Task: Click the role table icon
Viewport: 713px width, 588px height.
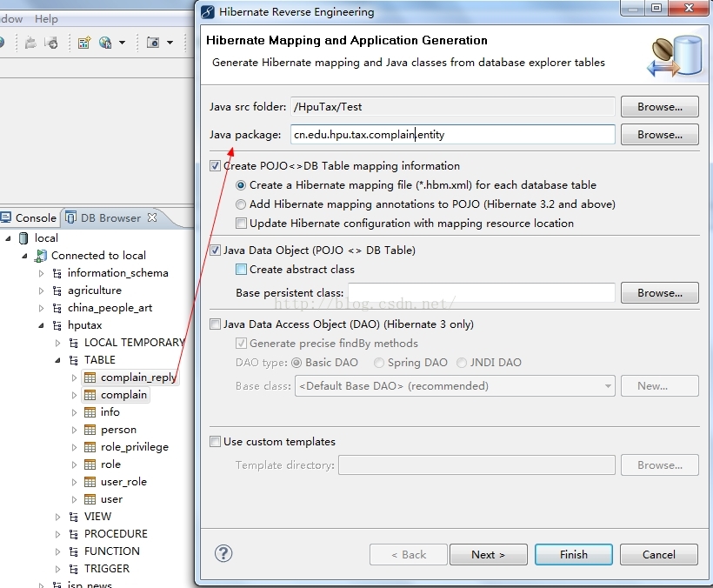Action: (x=90, y=464)
